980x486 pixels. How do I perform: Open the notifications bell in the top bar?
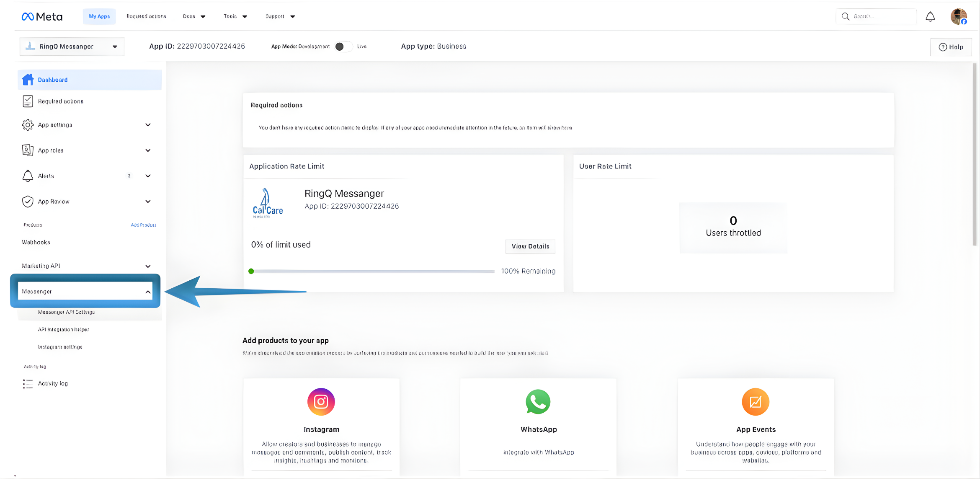[930, 16]
